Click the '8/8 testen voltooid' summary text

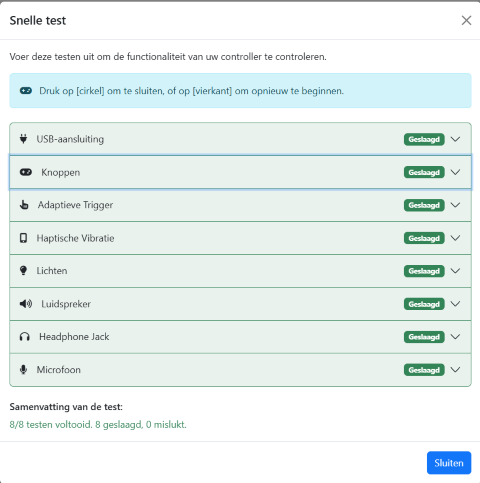tap(98, 425)
